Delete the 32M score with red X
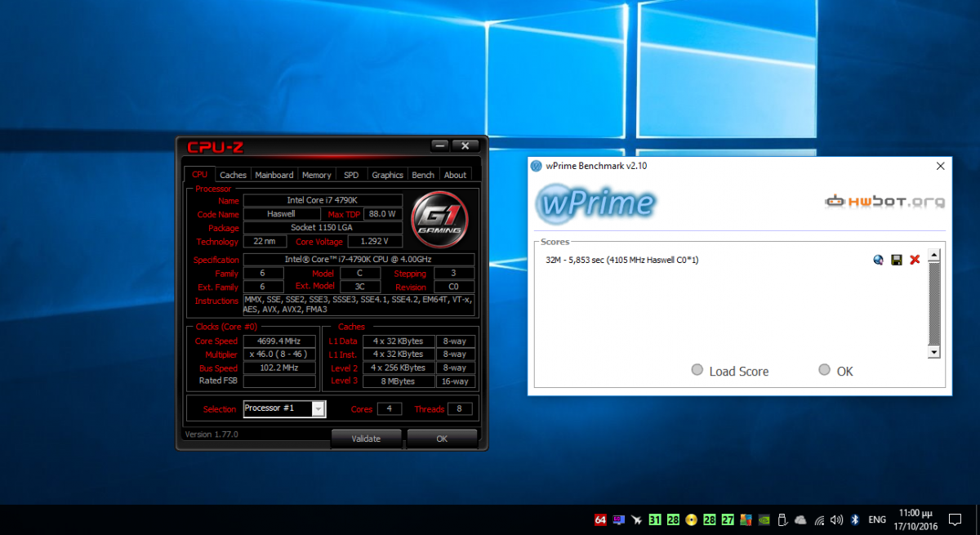 tap(915, 260)
